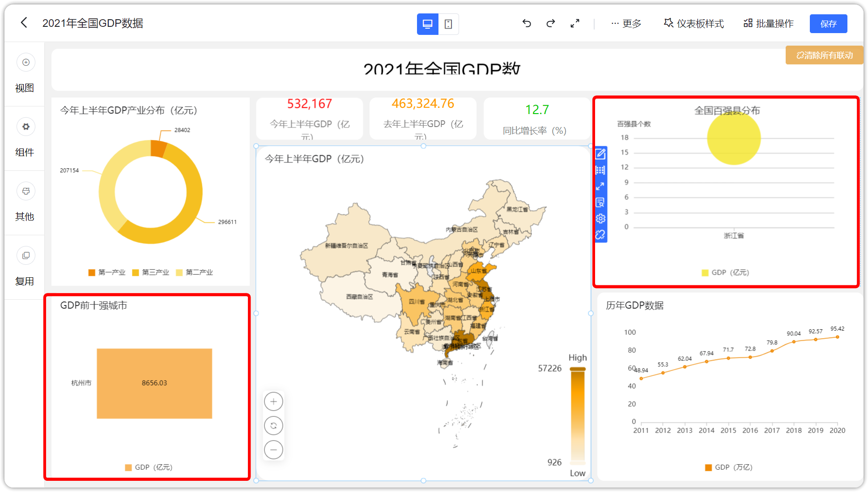Click the yellow bubble for 浙江省

click(734, 138)
